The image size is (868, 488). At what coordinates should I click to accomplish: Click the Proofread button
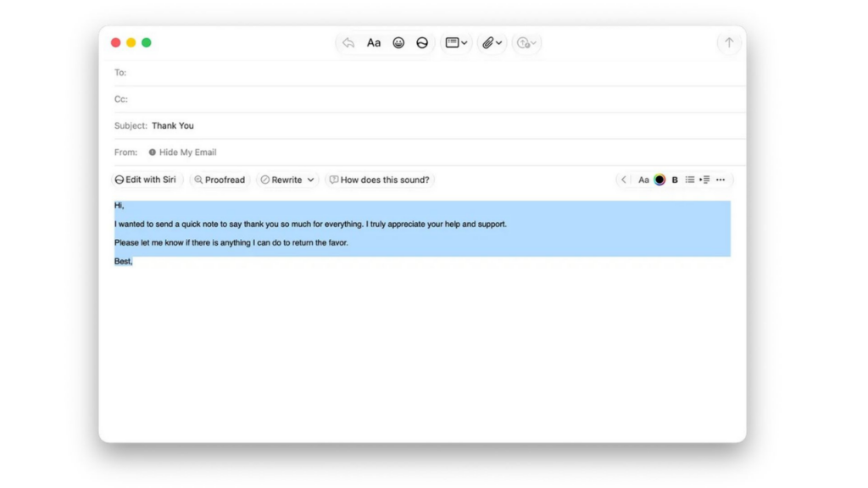[220, 180]
